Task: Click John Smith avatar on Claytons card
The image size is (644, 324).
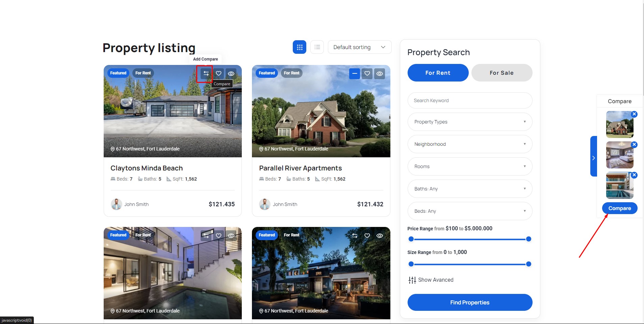Action: (117, 204)
